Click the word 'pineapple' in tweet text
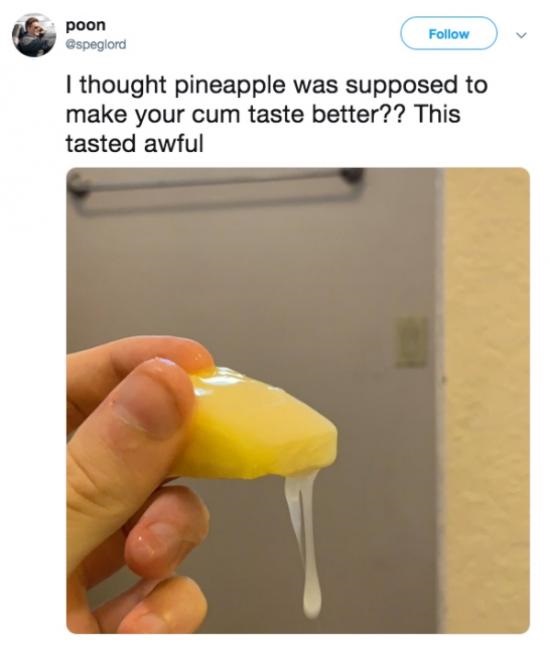This screenshot has width=550, height=646. click(230, 87)
